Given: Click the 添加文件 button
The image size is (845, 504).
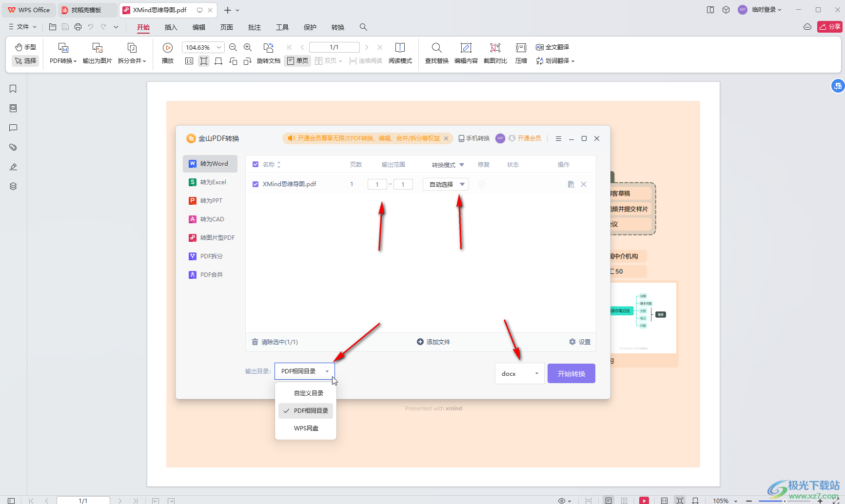Looking at the screenshot, I should pyautogui.click(x=433, y=342).
